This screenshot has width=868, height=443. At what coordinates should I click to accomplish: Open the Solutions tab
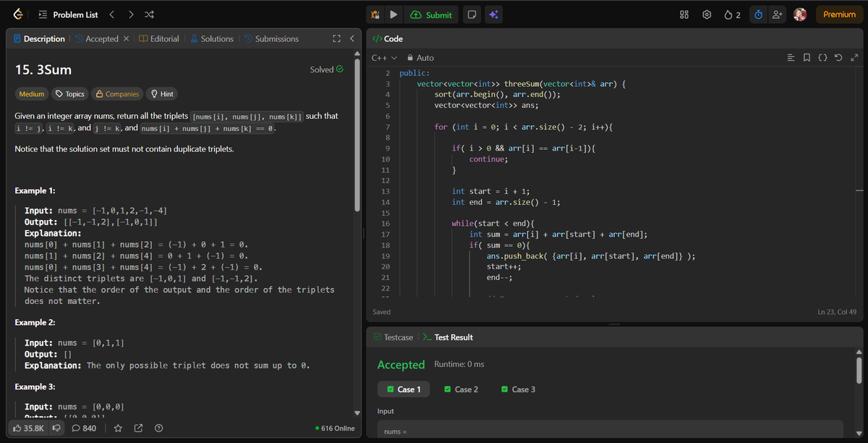point(212,38)
